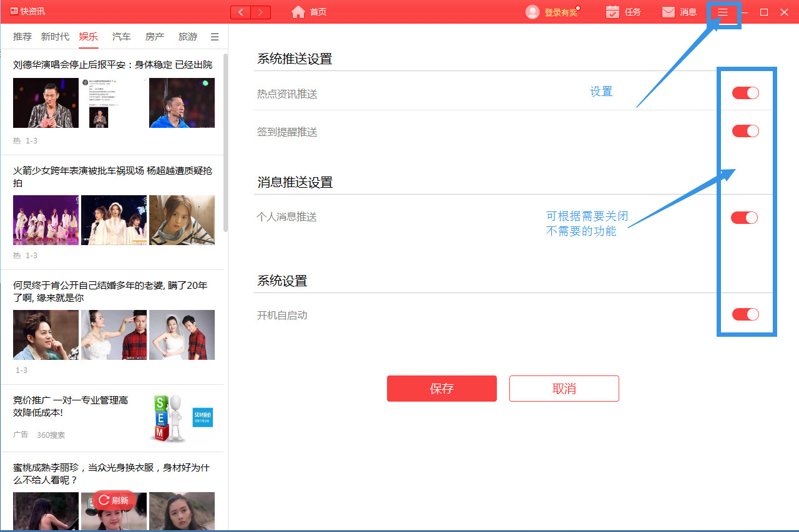799x532 pixels.
Task: Click the 取消 cancel button
Action: pos(564,388)
